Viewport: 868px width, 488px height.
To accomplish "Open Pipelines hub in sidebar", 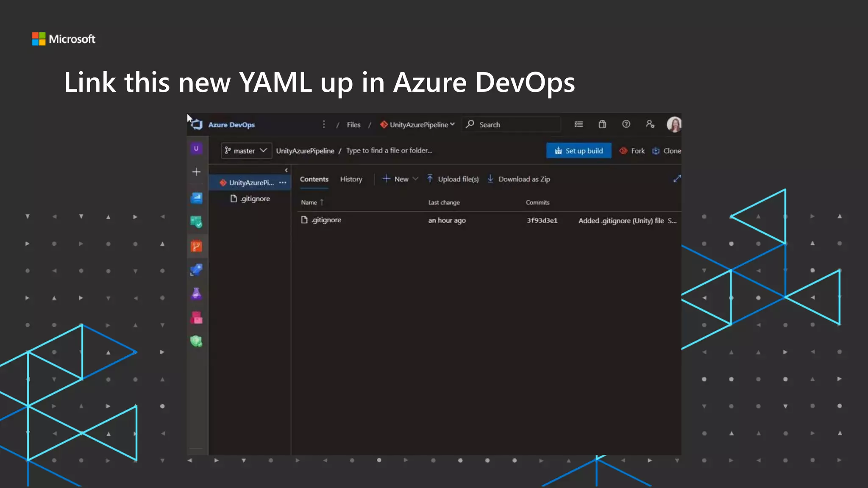I will 196,270.
